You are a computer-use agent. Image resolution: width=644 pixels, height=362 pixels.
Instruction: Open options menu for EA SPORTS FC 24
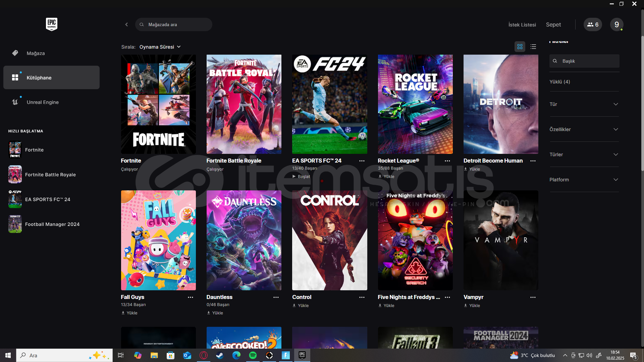362,161
